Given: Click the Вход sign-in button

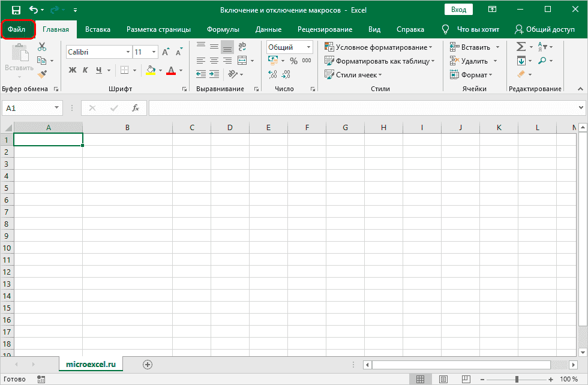Looking at the screenshot, I should [x=458, y=10].
